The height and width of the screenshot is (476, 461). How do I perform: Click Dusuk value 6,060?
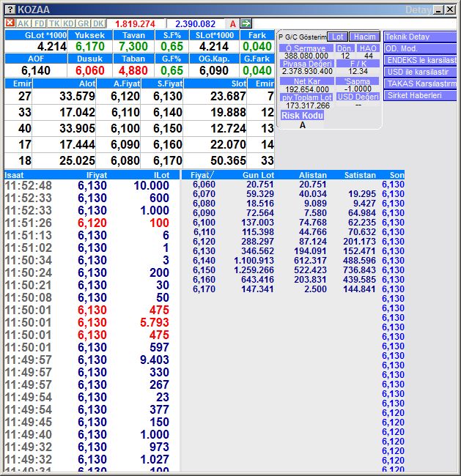[x=90, y=70]
